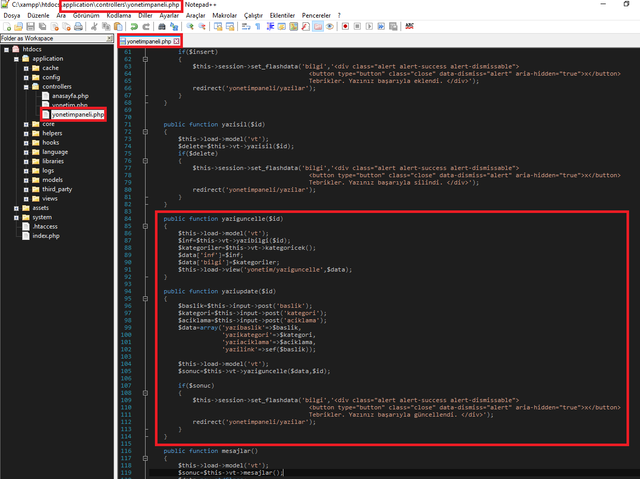
Task: Select yonetimpaneli.php in the folder tree
Action: 78,115
